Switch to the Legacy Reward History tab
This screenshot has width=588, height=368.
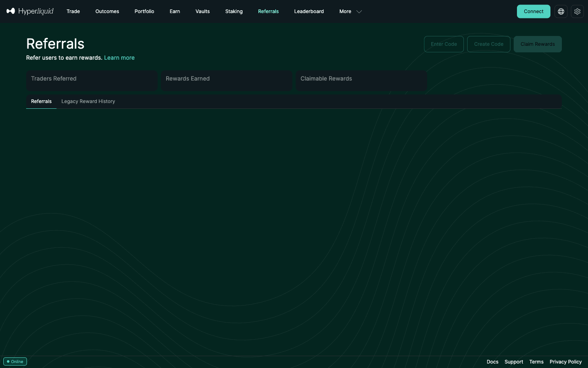coord(88,101)
